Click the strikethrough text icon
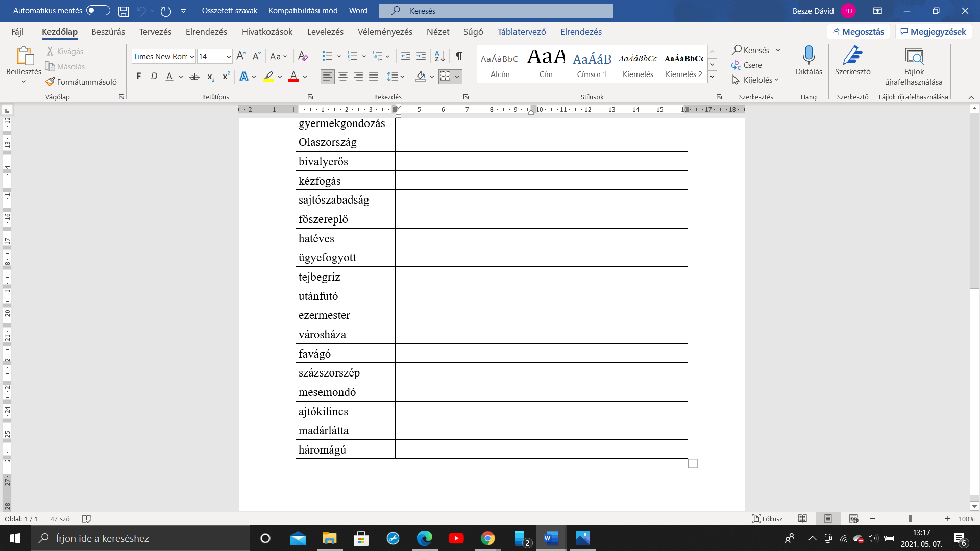The height and width of the screenshot is (551, 980). 194,77
